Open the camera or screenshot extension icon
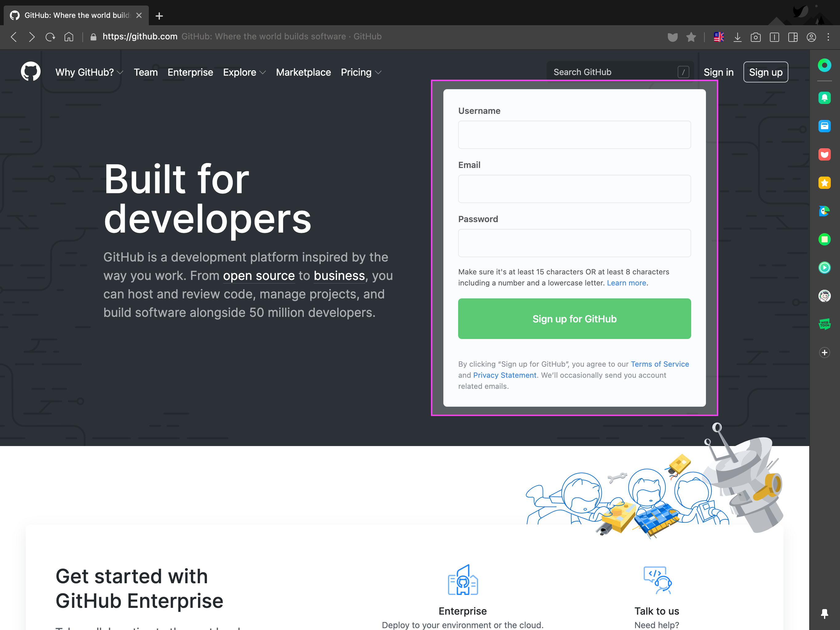The width and height of the screenshot is (840, 630). [755, 37]
